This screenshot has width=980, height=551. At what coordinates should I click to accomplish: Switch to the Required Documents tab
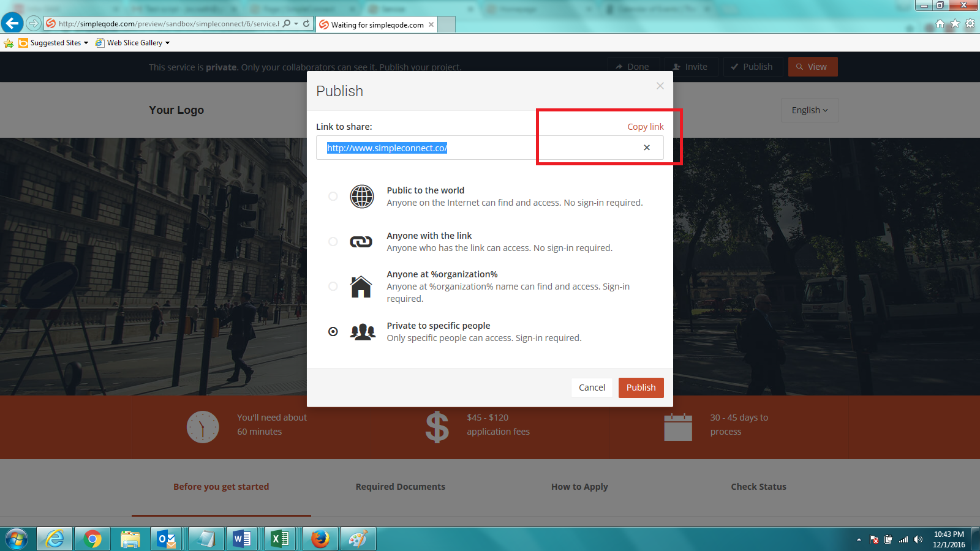click(x=401, y=487)
